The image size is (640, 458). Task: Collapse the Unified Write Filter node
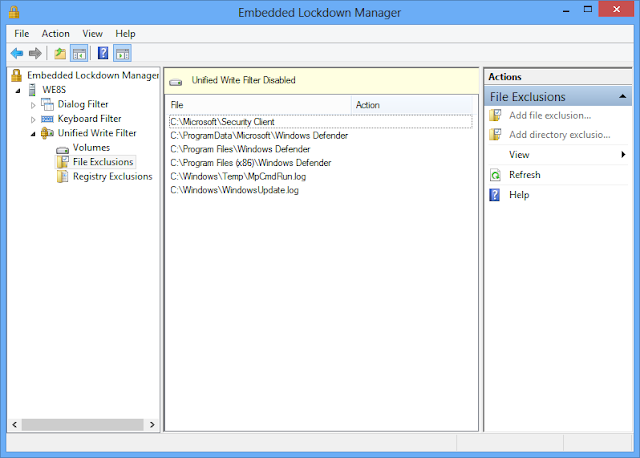click(33, 134)
